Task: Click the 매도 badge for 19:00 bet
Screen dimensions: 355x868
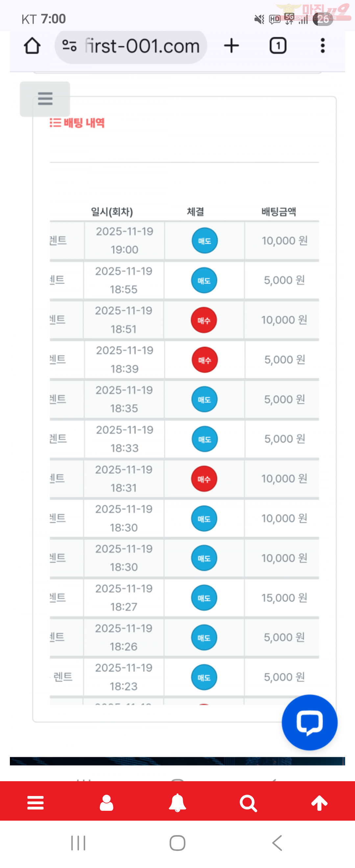Action: [x=204, y=241]
